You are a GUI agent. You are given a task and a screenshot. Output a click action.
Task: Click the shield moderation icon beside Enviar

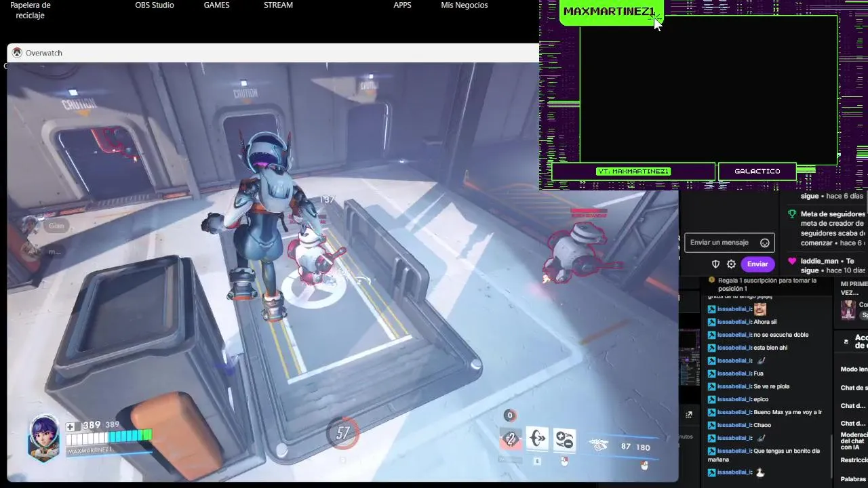(x=715, y=264)
